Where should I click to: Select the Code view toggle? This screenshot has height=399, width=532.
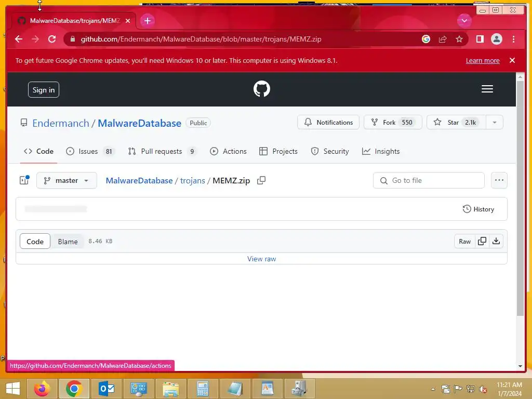pyautogui.click(x=35, y=241)
